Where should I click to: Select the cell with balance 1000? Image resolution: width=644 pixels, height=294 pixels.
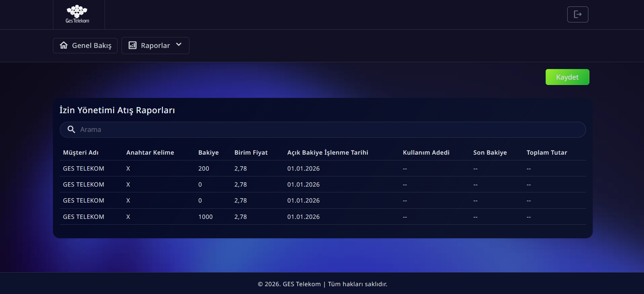tap(205, 217)
